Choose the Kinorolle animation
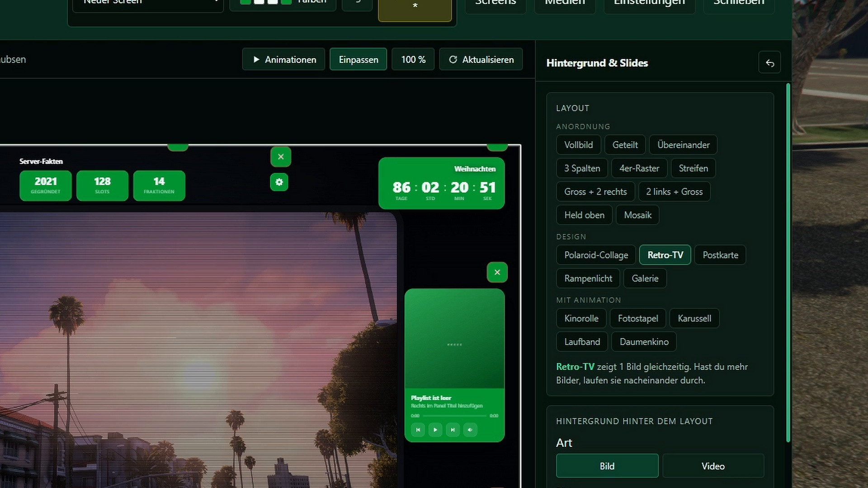The image size is (868, 488). pyautogui.click(x=581, y=319)
